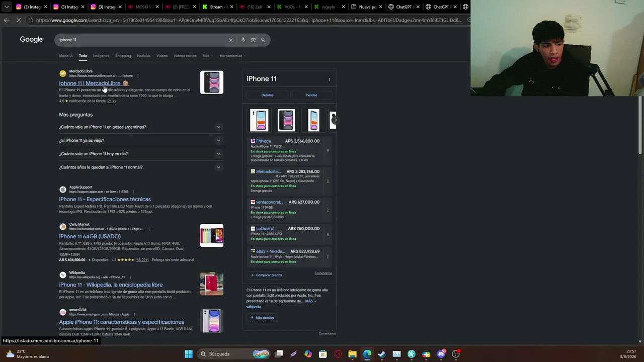Viewport: 644px width, 362px height.
Task: Click the white iPhone 11 product thumbnail
Action: [x=259, y=120]
